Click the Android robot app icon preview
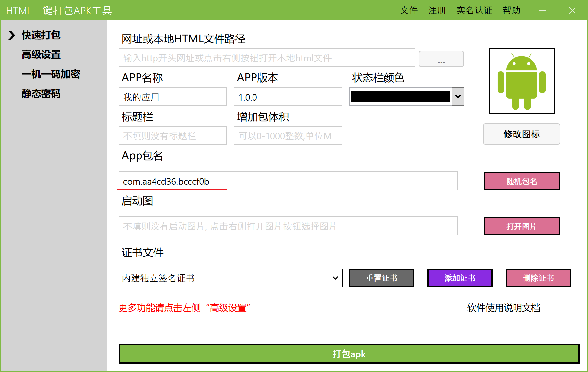Screen dimensions: 588x372 (522, 81)
